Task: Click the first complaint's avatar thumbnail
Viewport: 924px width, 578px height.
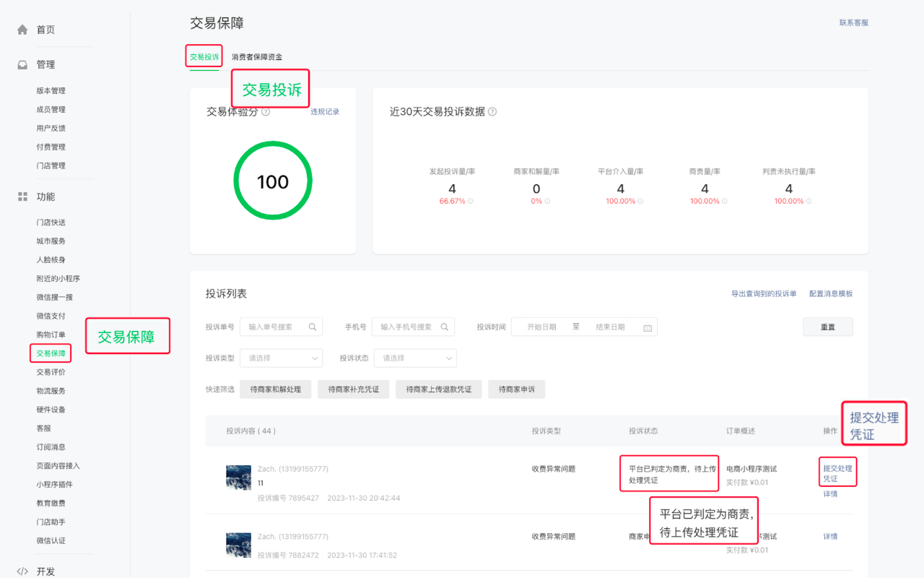Action: coord(239,478)
